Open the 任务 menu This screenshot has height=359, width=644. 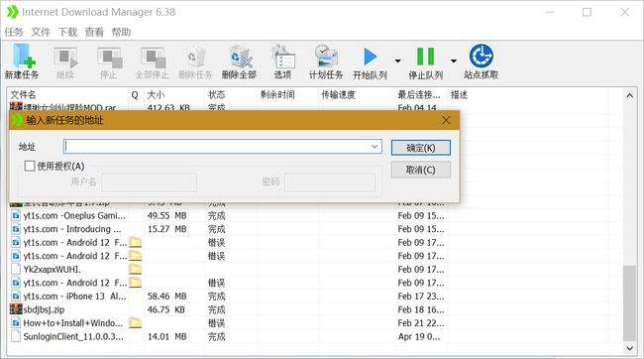[x=14, y=32]
